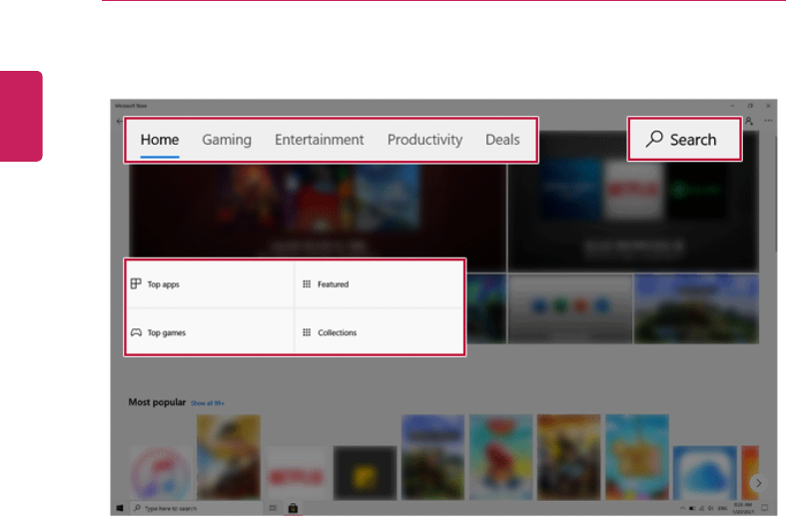
Task: Open Top apps via its icon
Action: pyautogui.click(x=136, y=284)
